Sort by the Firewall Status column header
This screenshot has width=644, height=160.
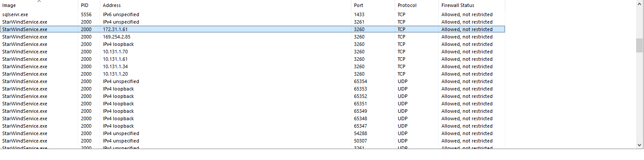tap(472, 5)
